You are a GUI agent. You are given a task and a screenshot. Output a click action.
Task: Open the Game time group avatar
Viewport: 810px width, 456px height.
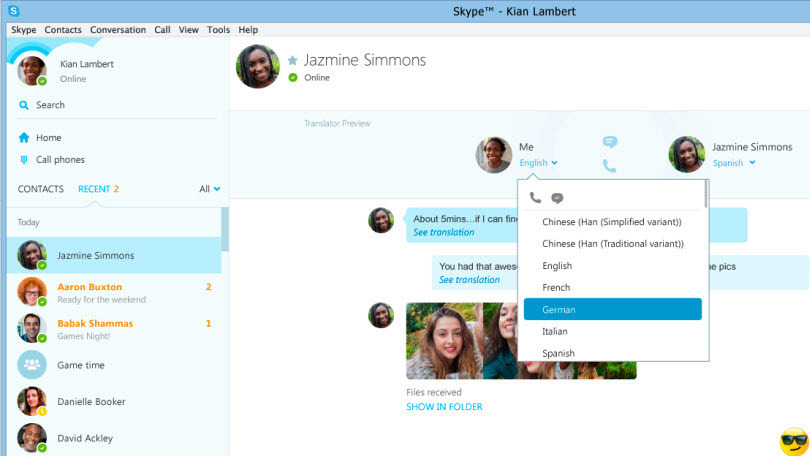click(x=32, y=365)
